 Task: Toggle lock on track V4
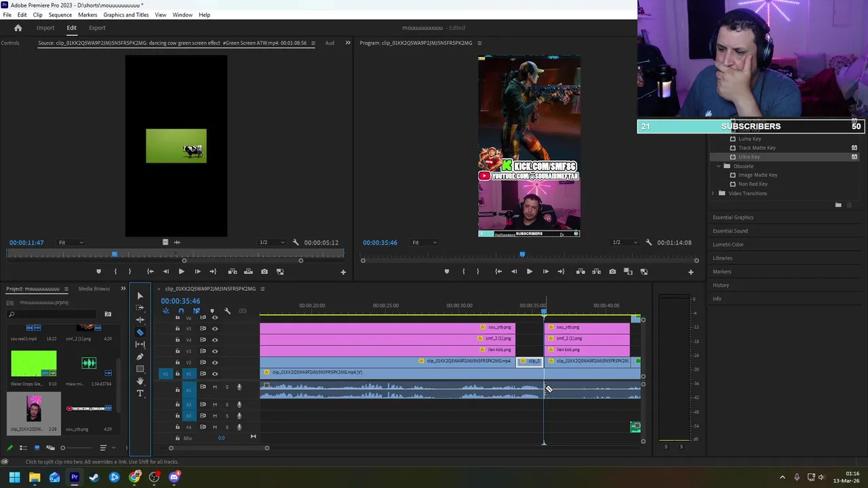[178, 340]
